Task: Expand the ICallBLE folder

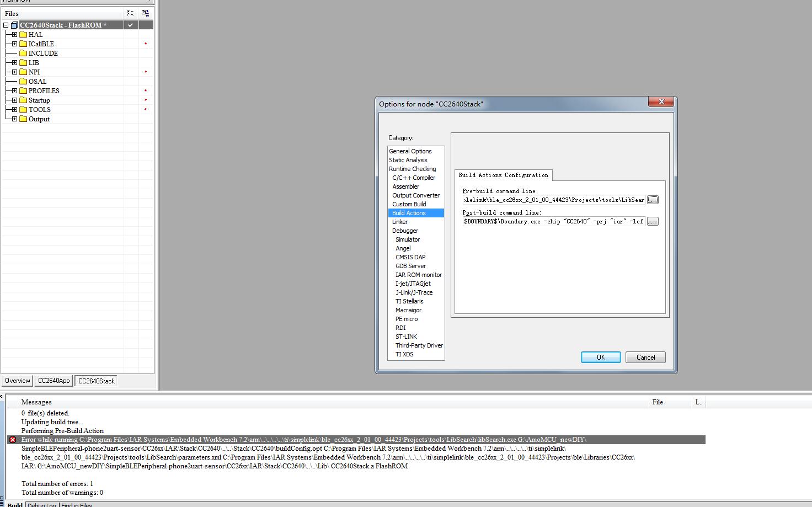Action: click(x=14, y=44)
